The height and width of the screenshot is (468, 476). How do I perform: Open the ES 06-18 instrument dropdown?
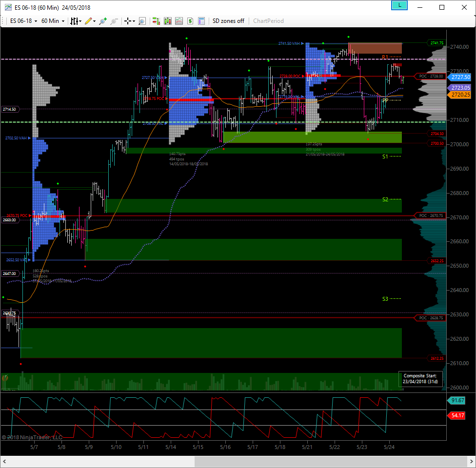(23, 21)
